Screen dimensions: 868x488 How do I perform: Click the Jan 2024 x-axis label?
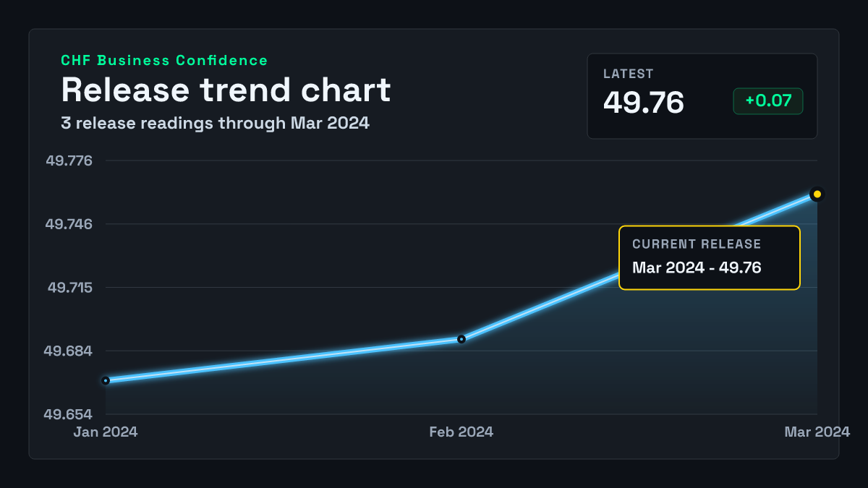click(x=106, y=432)
